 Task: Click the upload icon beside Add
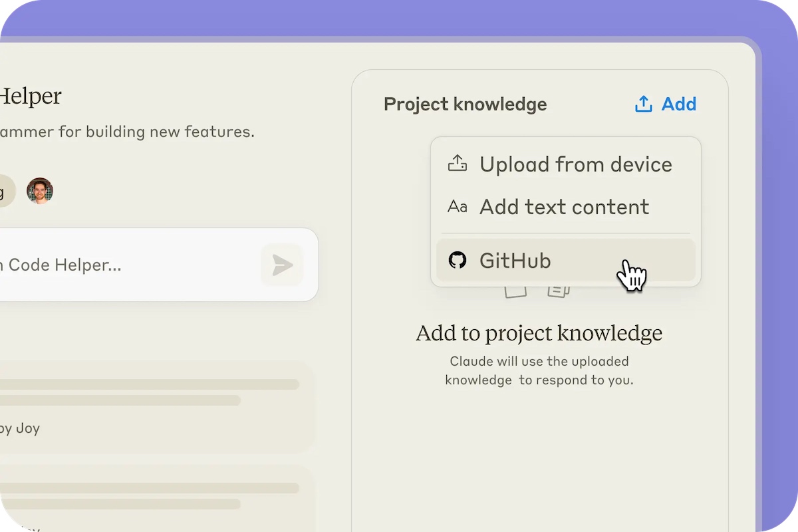tap(643, 104)
